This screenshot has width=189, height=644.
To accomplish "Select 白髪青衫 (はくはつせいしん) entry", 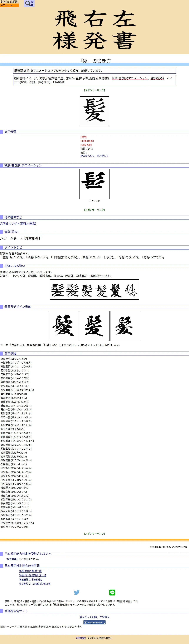I will [16, 480].
